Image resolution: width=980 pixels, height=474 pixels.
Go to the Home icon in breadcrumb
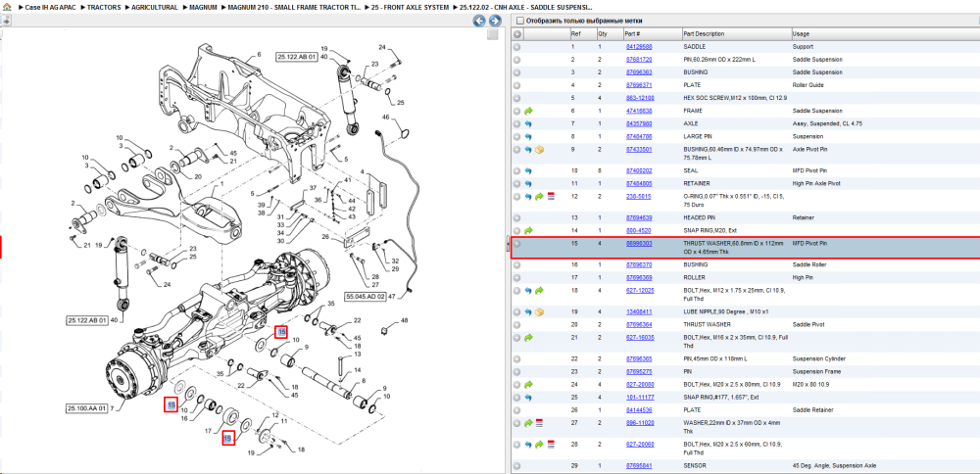tap(6, 7)
